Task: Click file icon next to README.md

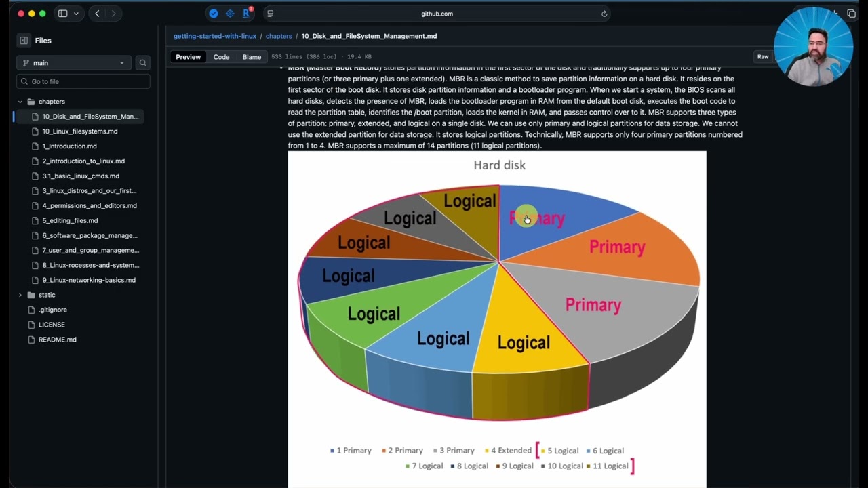Action: pos(31,340)
